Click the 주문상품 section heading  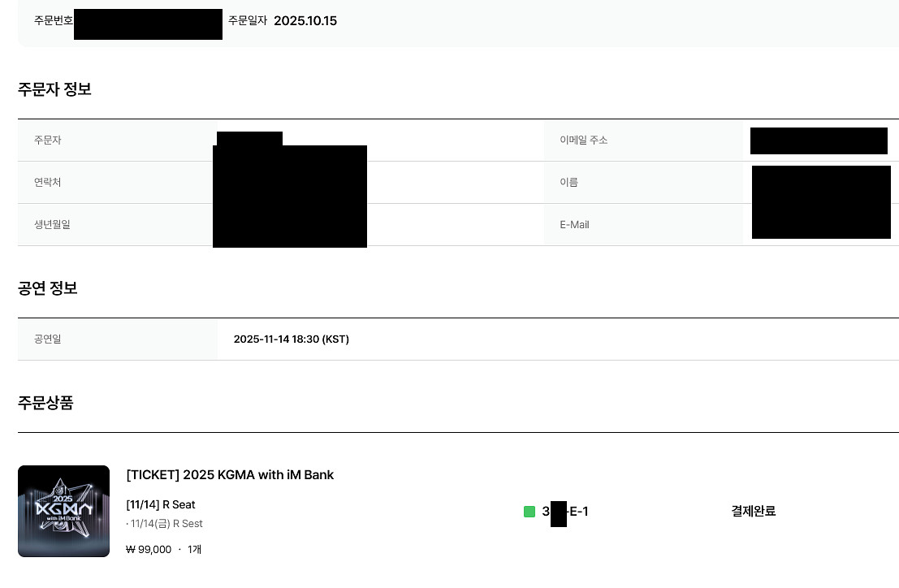45,403
